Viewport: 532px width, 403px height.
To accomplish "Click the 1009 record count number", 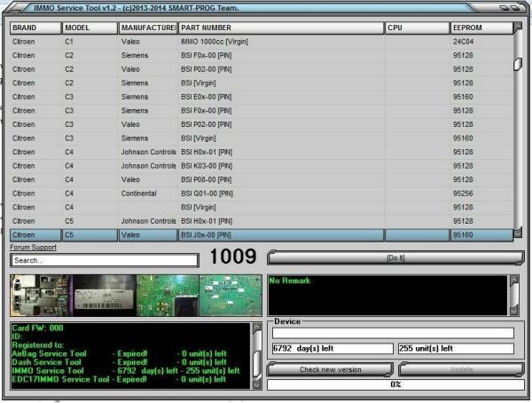I will tap(233, 257).
